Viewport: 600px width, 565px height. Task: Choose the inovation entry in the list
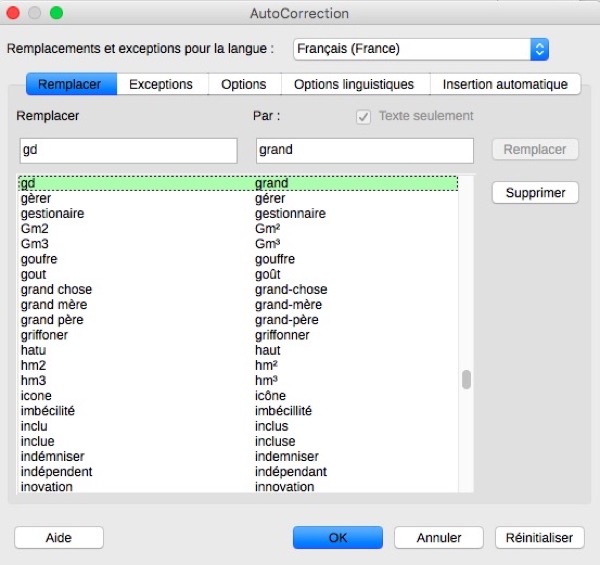[46, 487]
